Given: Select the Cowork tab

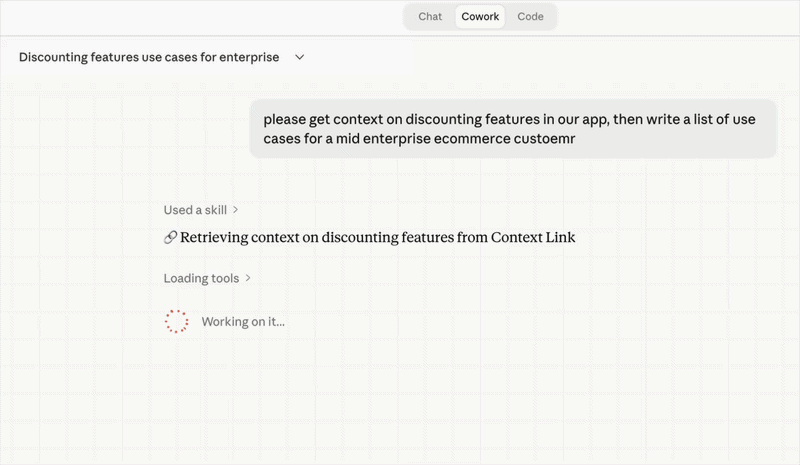Looking at the screenshot, I should [480, 17].
